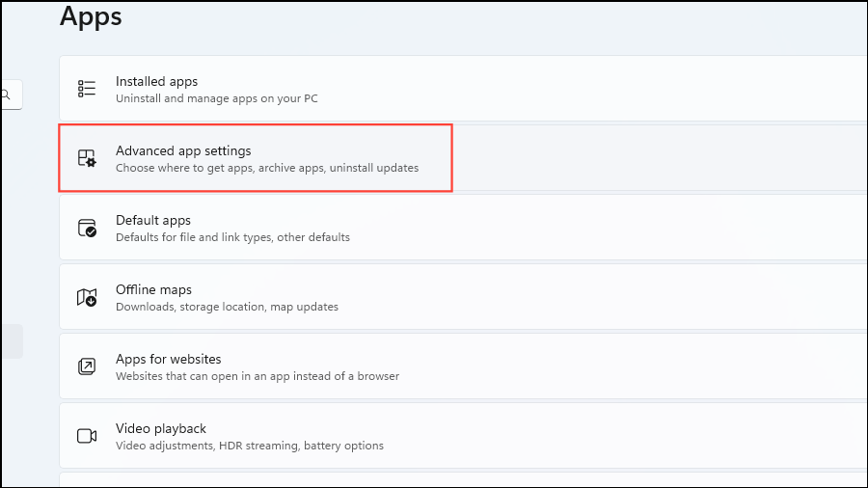Select the Default apps title
Screen dimensions: 868x488
(153, 220)
